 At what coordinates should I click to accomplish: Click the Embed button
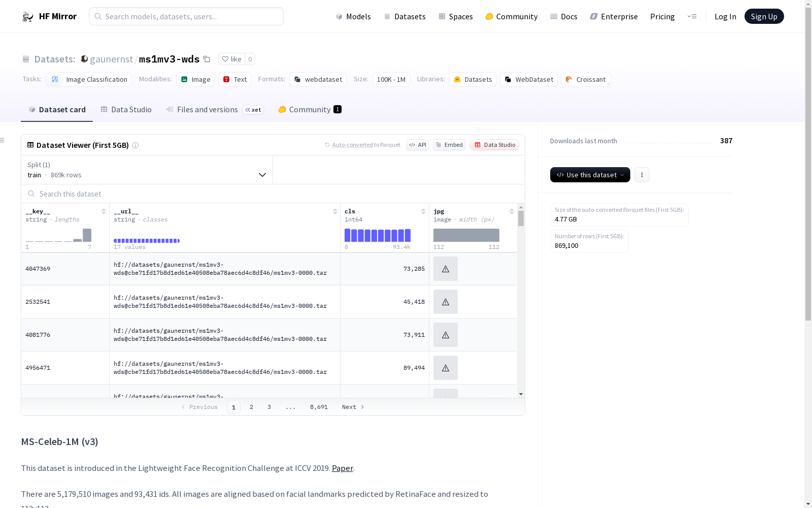point(449,145)
